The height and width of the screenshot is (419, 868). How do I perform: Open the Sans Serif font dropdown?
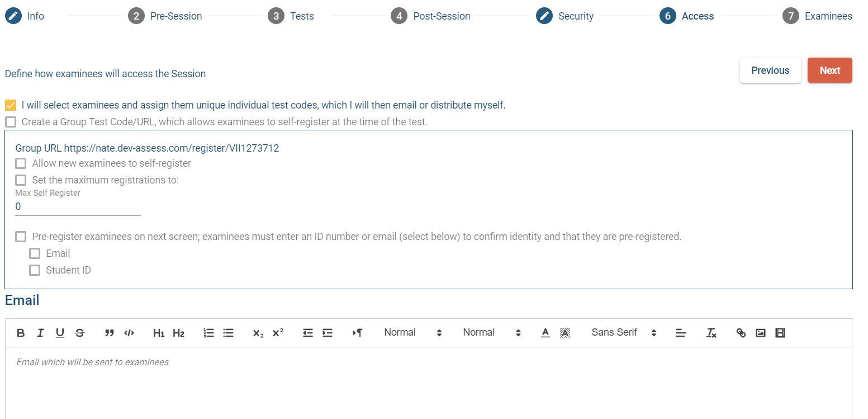pyautogui.click(x=623, y=333)
